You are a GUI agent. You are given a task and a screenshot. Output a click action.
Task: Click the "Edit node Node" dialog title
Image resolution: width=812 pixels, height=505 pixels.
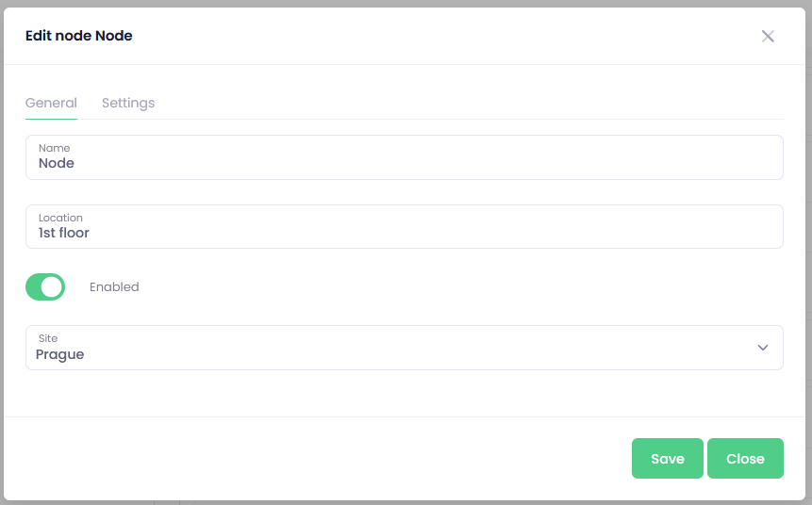(x=78, y=36)
